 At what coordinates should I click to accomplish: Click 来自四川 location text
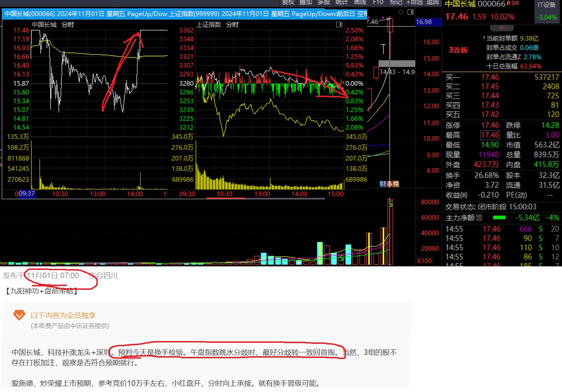click(103, 276)
